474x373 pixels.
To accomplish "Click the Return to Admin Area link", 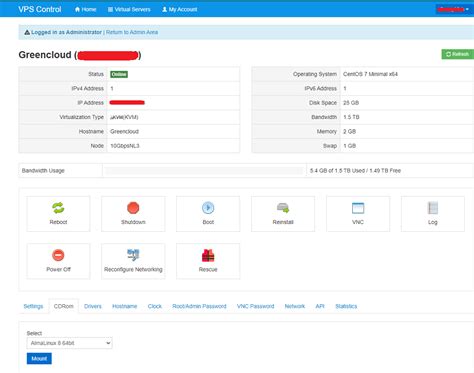I will pyautogui.click(x=132, y=32).
